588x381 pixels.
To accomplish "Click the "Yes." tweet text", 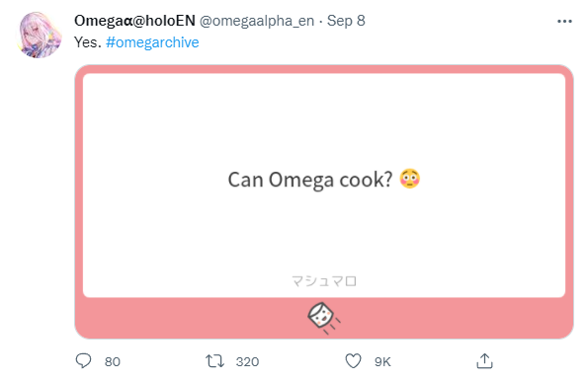I will click(x=88, y=42).
